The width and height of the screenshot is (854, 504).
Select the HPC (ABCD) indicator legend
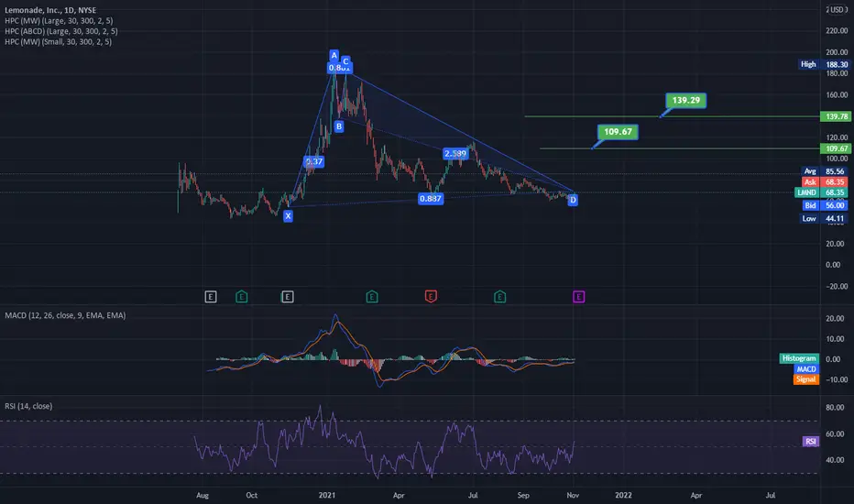[x=61, y=31]
